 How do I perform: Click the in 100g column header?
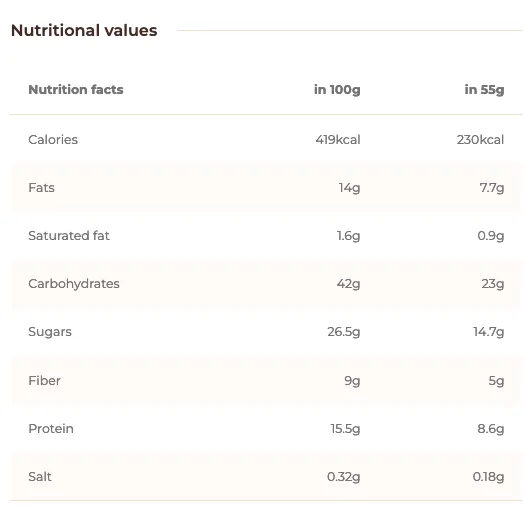[x=337, y=90]
